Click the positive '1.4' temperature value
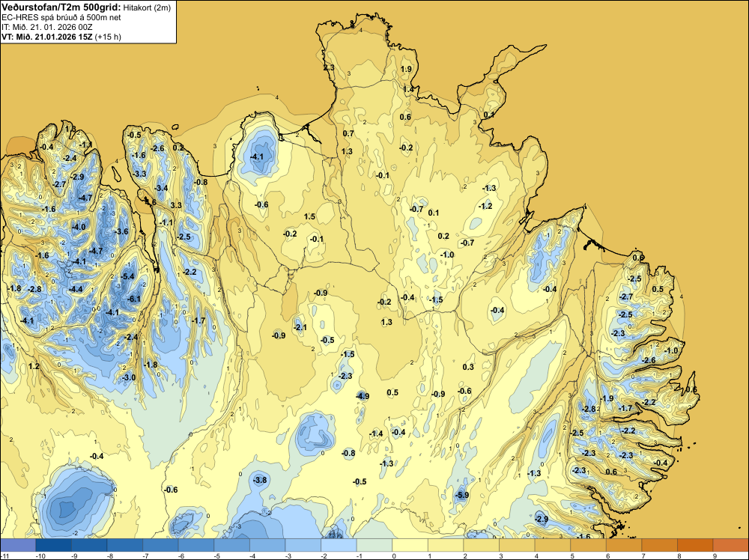Image resolution: width=749 pixels, height=560 pixels. tap(408, 89)
